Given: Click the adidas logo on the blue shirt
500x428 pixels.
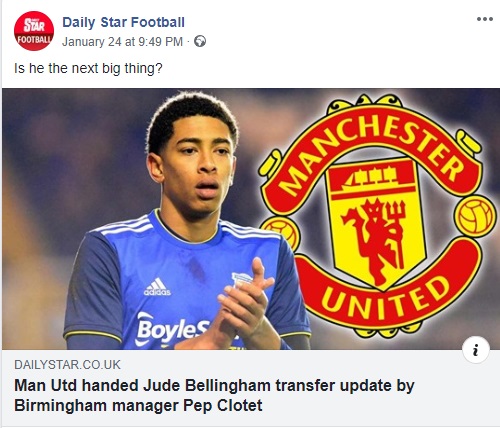Looking at the screenshot, I should 157,287.
